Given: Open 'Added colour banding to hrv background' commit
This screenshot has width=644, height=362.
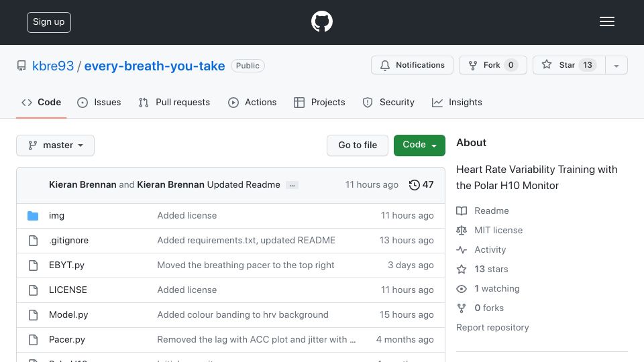Looking at the screenshot, I should click(x=243, y=315).
